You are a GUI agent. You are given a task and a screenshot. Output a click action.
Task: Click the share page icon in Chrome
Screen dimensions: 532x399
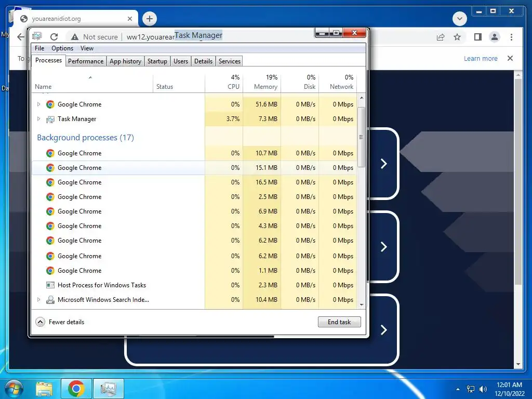click(441, 37)
